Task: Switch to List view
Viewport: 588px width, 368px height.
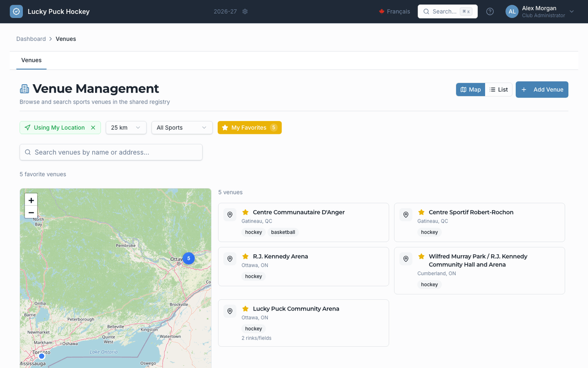Action: (x=499, y=90)
